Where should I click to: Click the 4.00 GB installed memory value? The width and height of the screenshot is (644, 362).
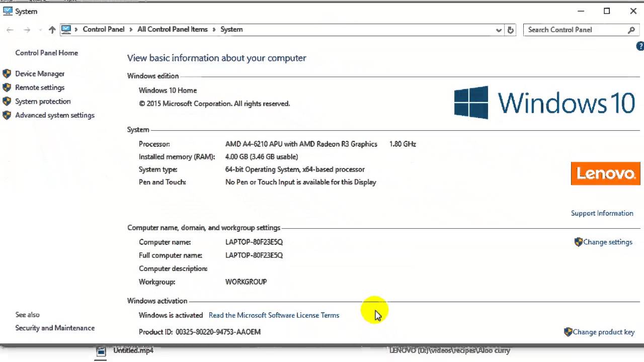pyautogui.click(x=262, y=157)
